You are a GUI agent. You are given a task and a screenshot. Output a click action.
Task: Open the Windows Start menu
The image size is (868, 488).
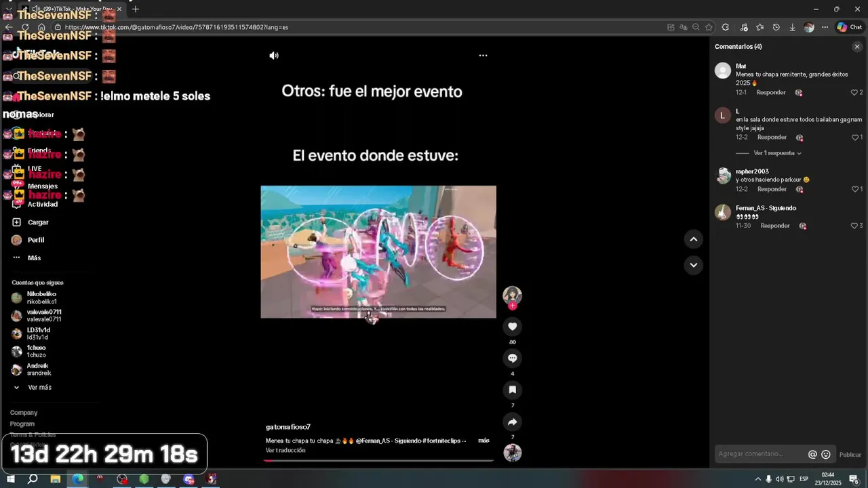(x=10, y=479)
